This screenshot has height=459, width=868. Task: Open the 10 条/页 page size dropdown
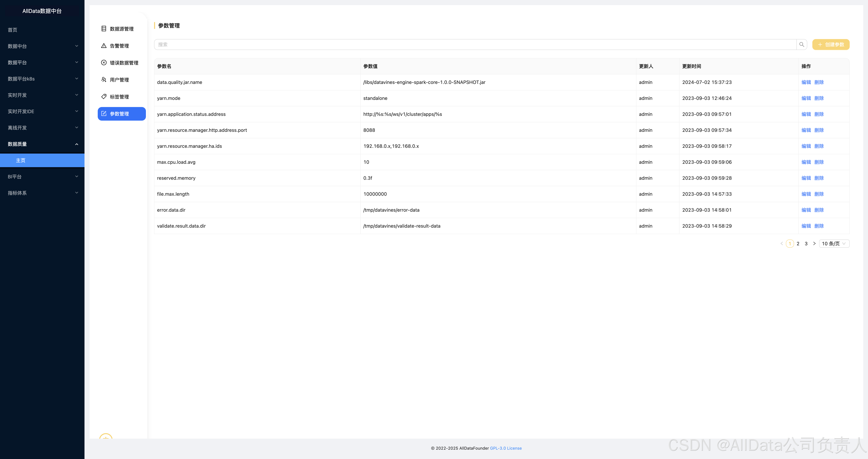834,243
